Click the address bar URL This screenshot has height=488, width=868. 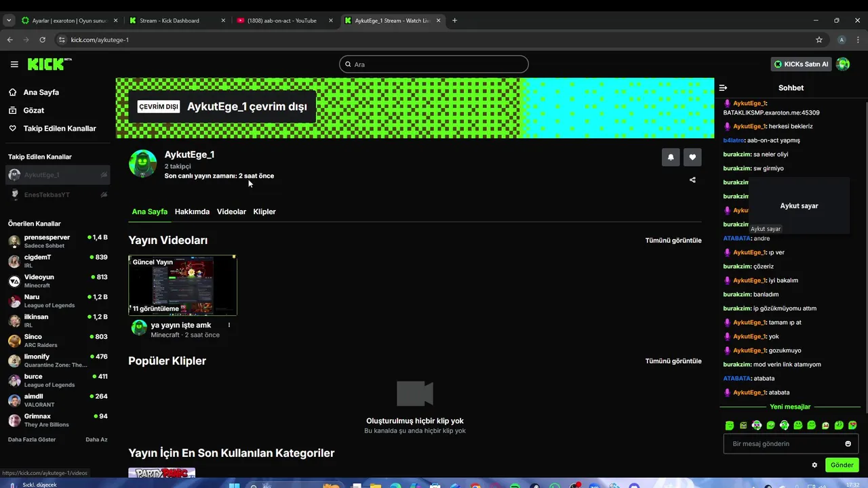[x=100, y=40]
